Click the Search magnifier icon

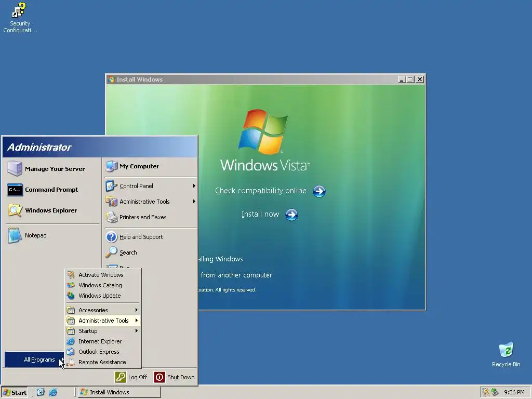click(x=111, y=252)
